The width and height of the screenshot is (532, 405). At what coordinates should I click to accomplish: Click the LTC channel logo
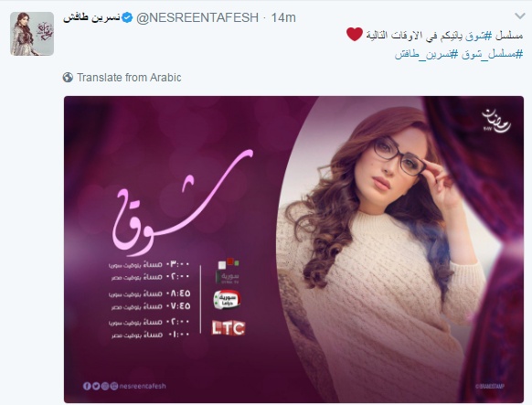[x=229, y=328]
